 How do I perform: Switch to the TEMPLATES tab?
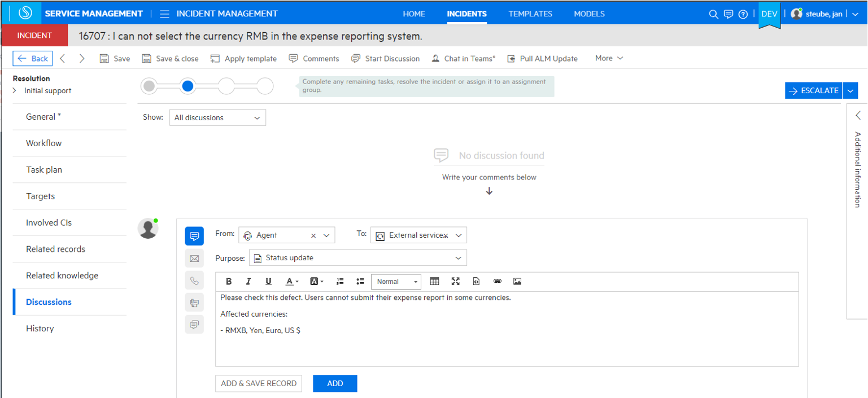530,14
